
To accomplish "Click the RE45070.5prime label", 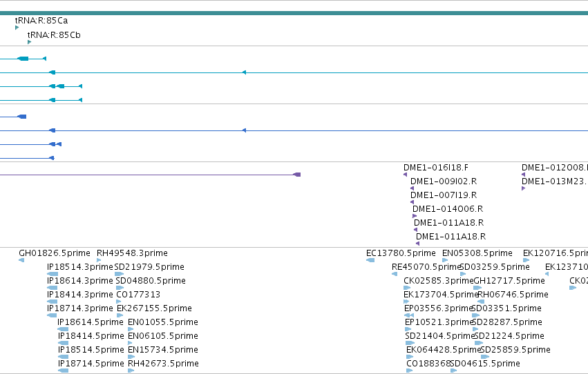I will pos(426,267).
